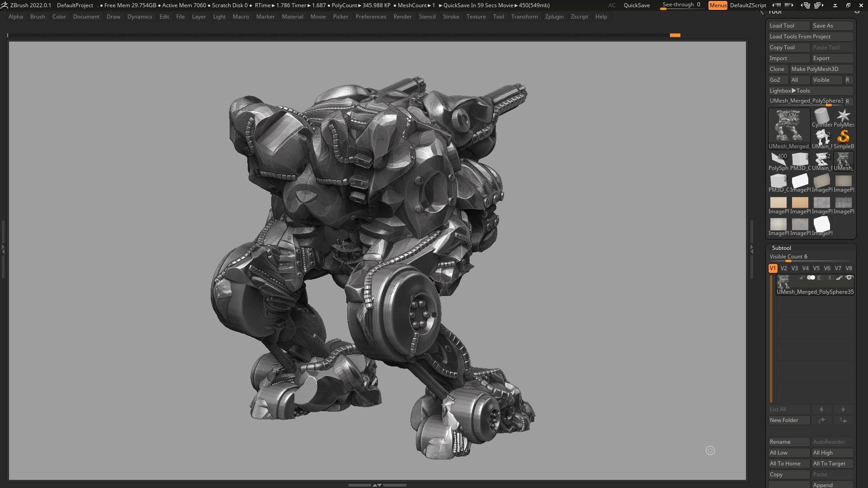The height and width of the screenshot is (488, 868).
Task: Click the ZBrush logo in the title bar
Action: point(5,5)
